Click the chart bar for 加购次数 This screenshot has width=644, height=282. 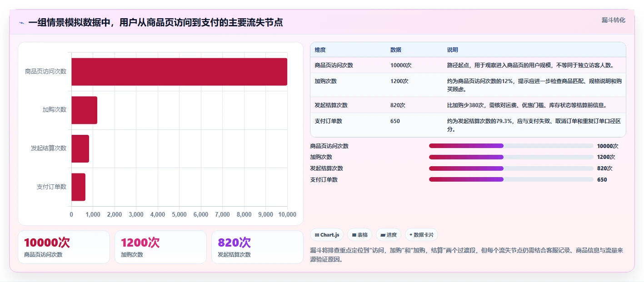point(84,110)
